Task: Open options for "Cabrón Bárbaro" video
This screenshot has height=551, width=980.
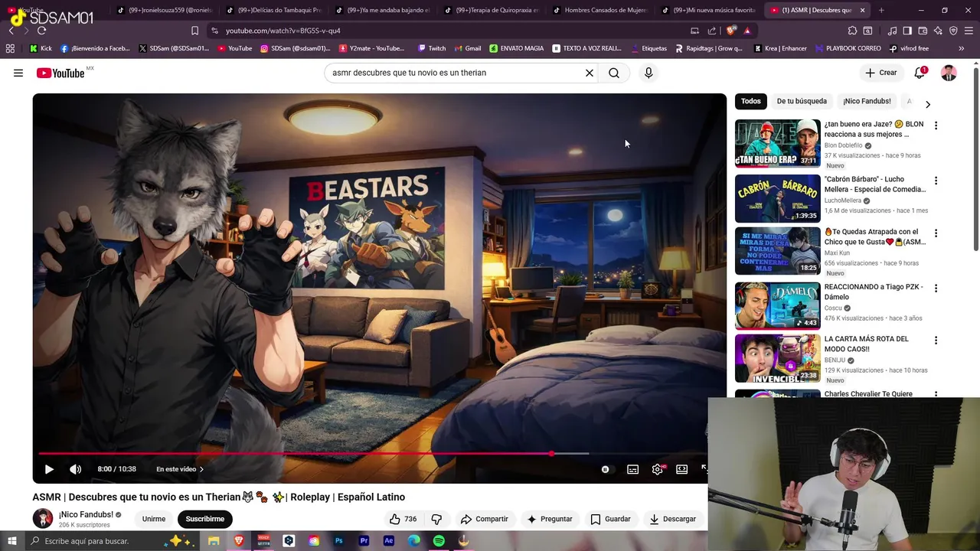Action: (x=936, y=181)
